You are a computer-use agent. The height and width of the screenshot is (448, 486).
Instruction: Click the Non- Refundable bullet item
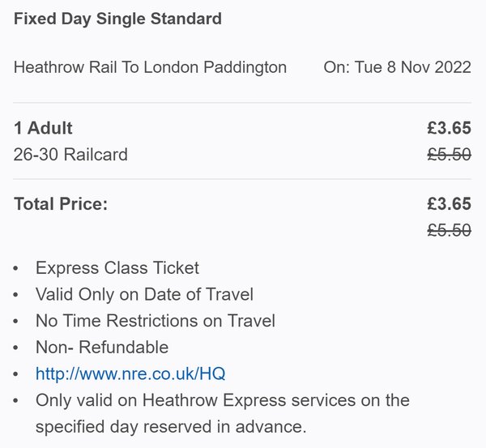(x=102, y=347)
